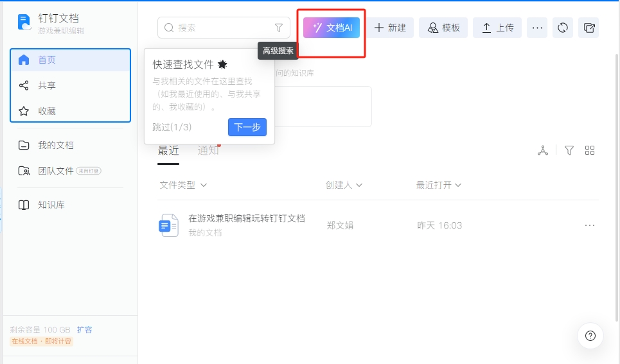Switch to grid view icon
Viewport: 620px width, 364px height.
coord(590,151)
